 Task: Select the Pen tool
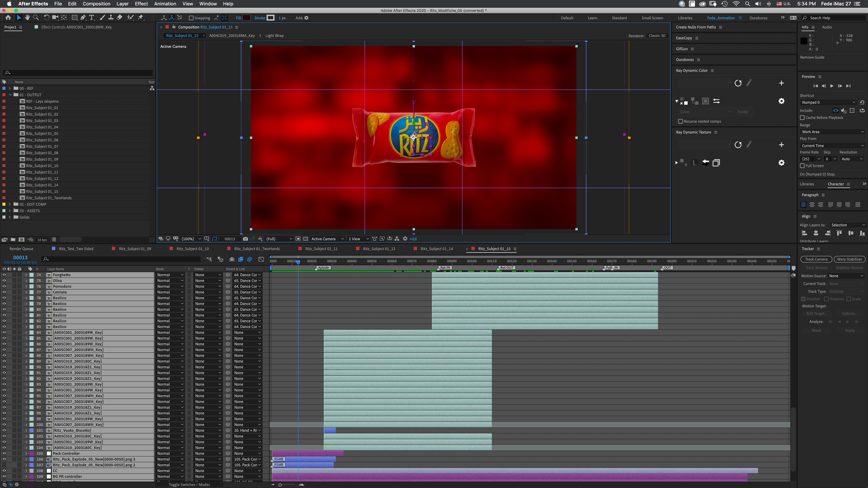tap(83, 18)
